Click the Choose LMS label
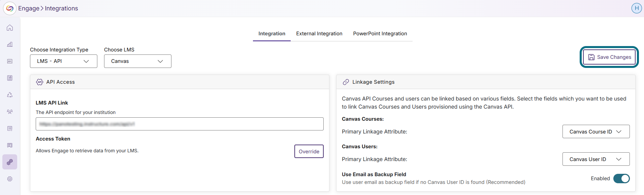 (x=119, y=50)
